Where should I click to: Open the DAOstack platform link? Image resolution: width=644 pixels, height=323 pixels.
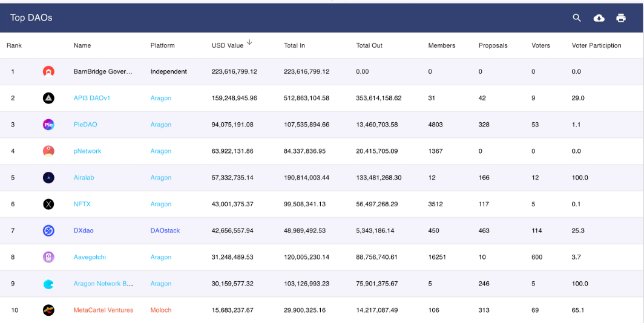(x=165, y=230)
